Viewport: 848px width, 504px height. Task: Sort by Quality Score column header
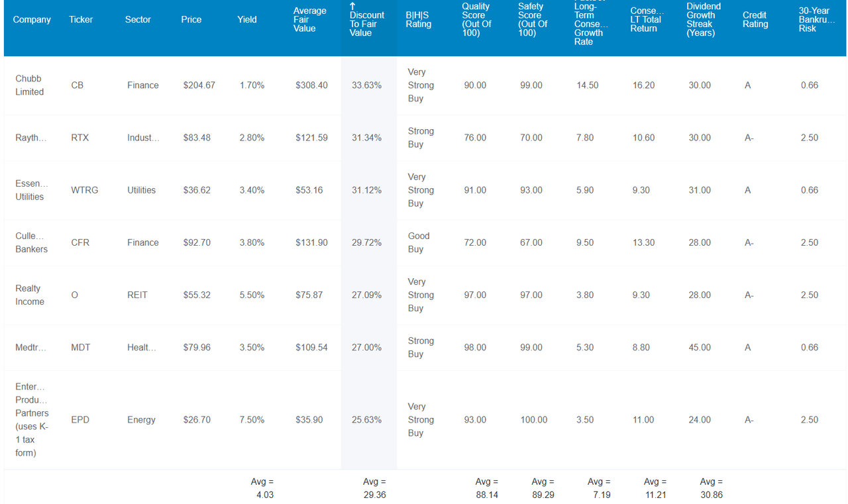[x=476, y=20]
